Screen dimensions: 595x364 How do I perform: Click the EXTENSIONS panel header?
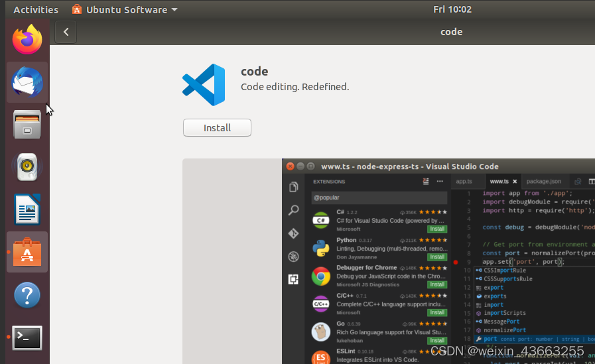coord(329,182)
